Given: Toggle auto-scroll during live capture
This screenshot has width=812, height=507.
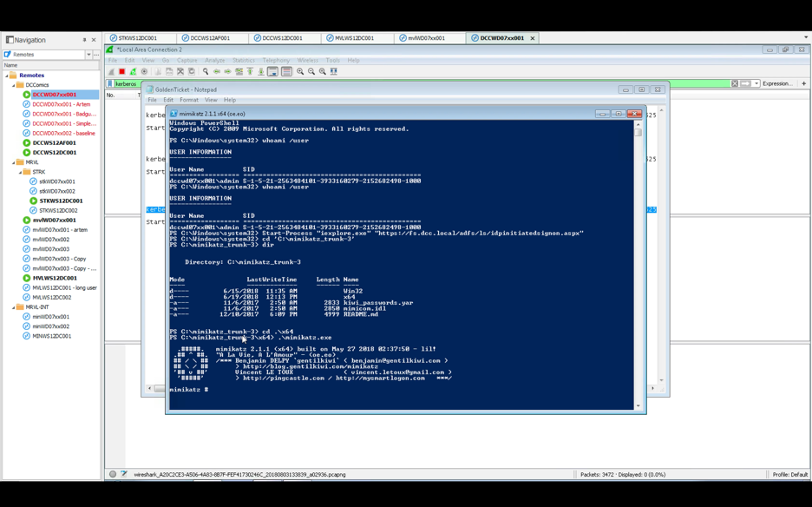Looking at the screenshot, I should pyautogui.click(x=273, y=71).
